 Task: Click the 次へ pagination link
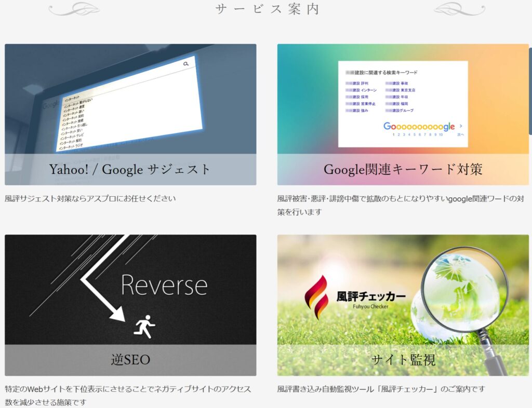(461, 134)
